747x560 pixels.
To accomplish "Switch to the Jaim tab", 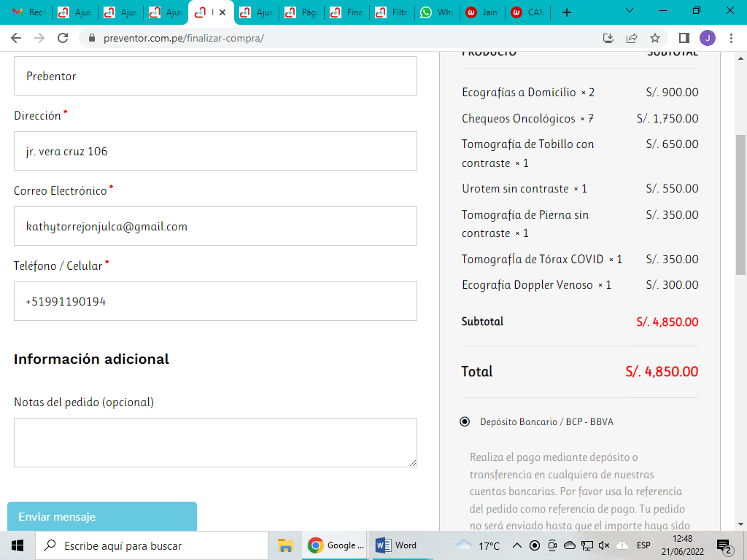I will coord(483,12).
